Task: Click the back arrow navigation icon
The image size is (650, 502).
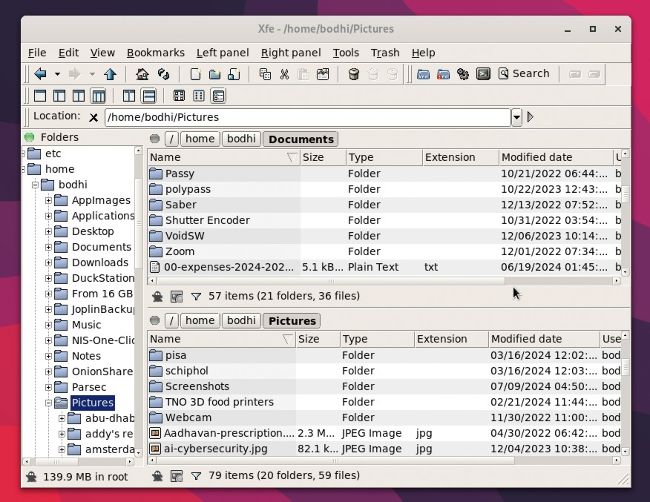Action: tap(40, 74)
